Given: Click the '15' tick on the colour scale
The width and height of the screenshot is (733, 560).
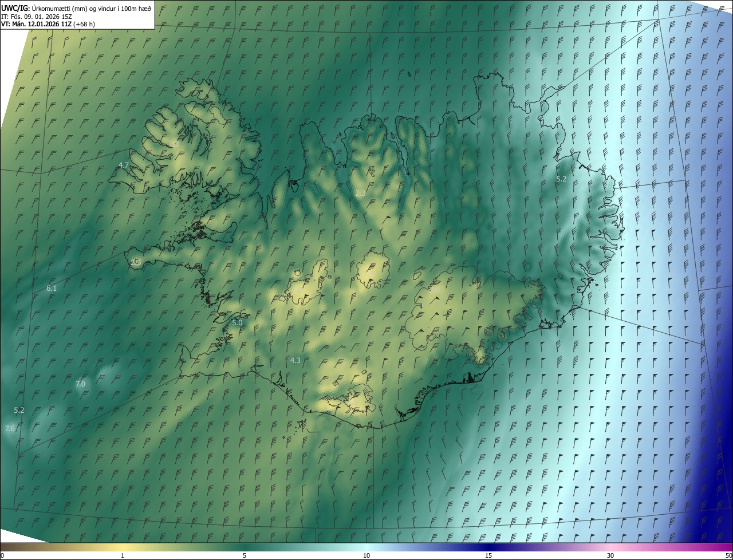Looking at the screenshot, I should point(488,555).
